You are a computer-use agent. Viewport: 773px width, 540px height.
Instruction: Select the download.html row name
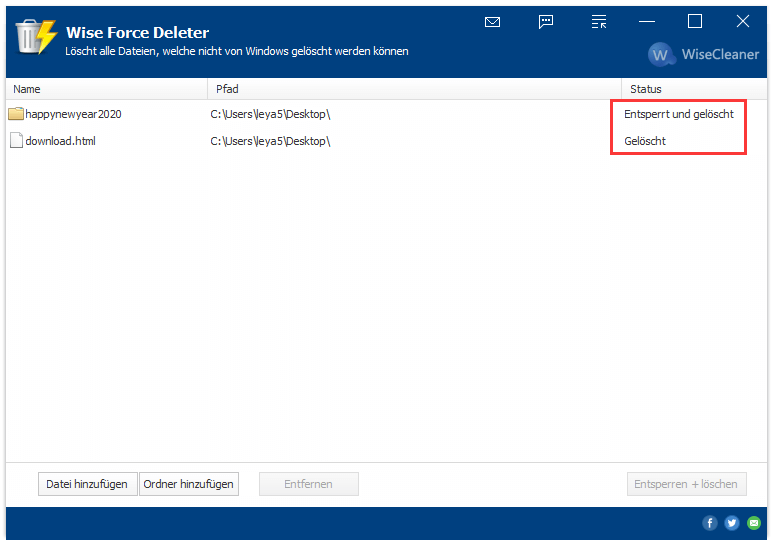tap(61, 141)
